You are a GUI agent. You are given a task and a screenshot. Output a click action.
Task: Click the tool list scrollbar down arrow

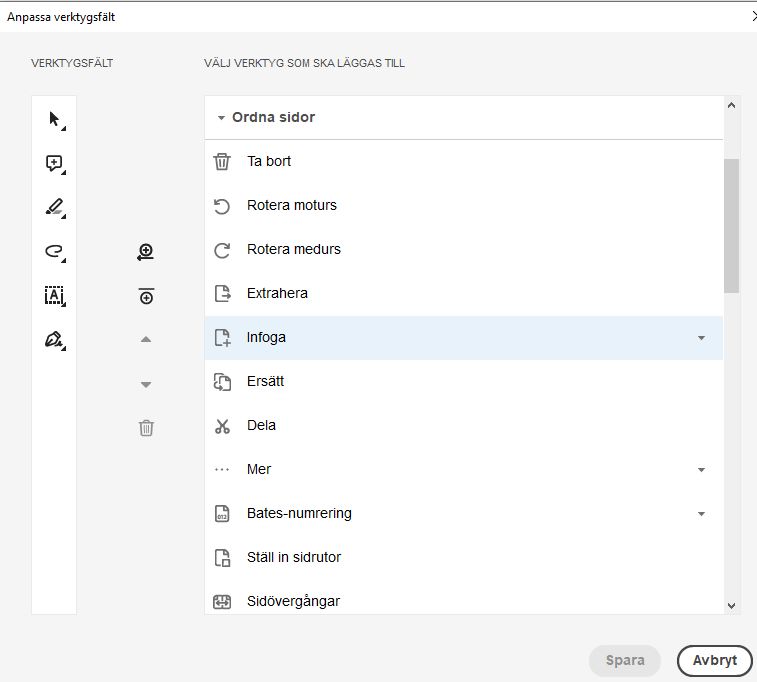pyautogui.click(x=731, y=605)
